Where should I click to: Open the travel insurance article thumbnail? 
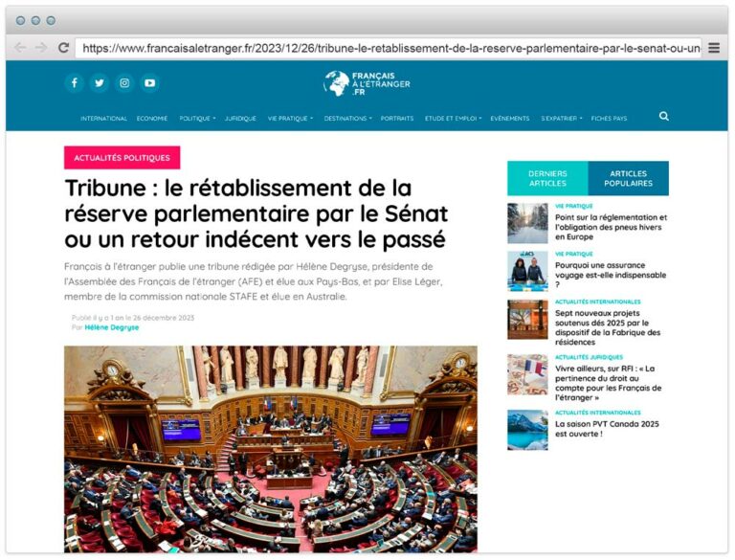527,271
